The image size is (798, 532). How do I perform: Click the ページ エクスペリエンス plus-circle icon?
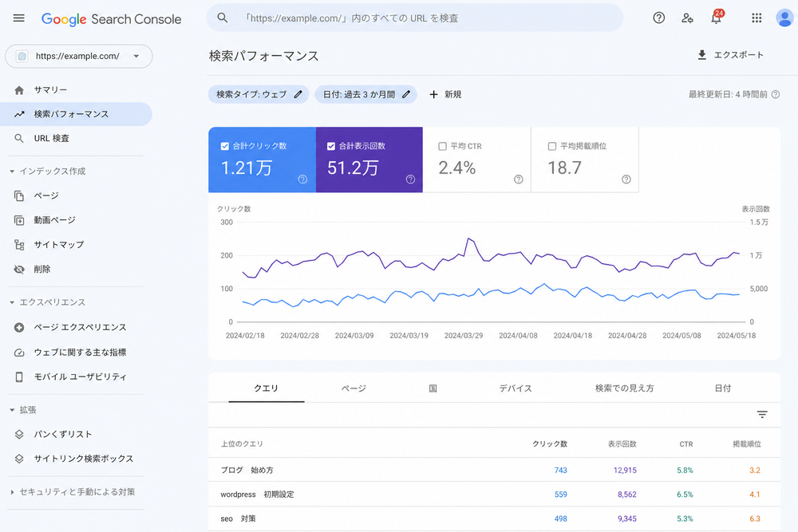(19, 327)
